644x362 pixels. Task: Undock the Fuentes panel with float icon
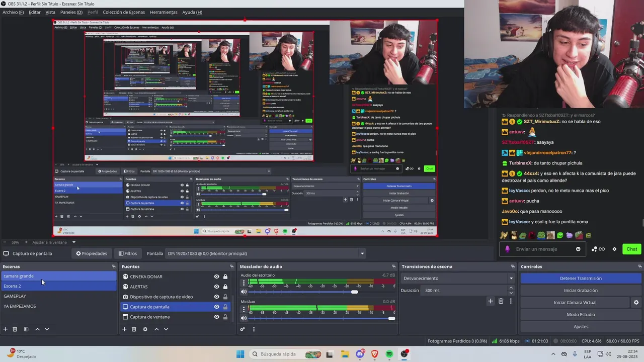pyautogui.click(x=231, y=266)
